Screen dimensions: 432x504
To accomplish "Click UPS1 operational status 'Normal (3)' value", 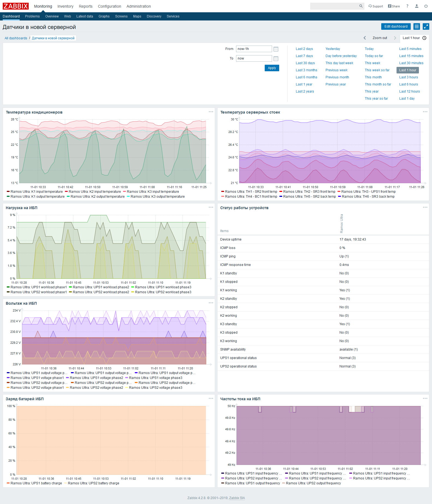I will tap(347, 358).
